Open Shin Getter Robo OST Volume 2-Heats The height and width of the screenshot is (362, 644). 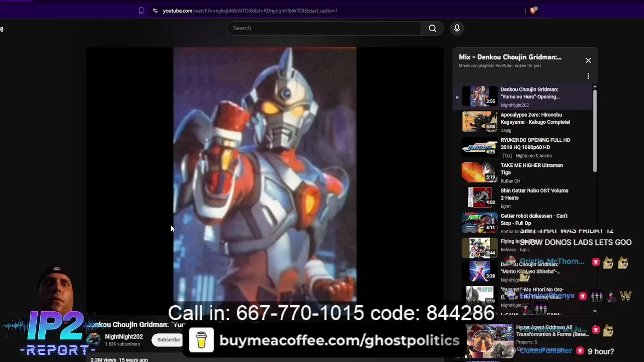tap(534, 194)
